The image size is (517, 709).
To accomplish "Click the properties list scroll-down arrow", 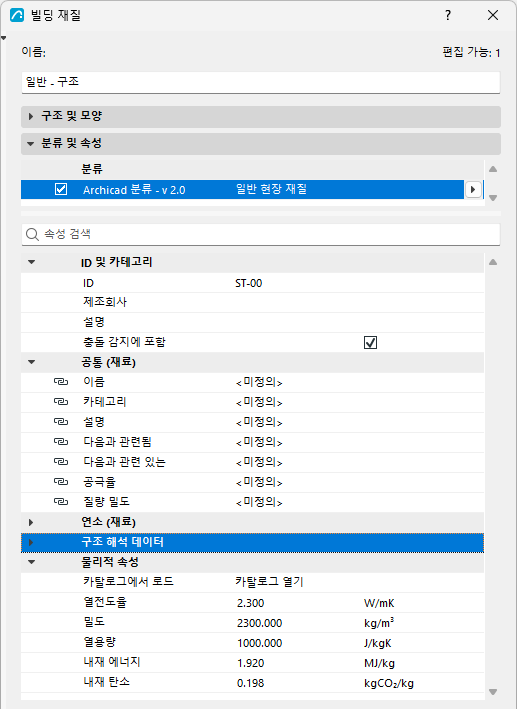I will point(493,692).
